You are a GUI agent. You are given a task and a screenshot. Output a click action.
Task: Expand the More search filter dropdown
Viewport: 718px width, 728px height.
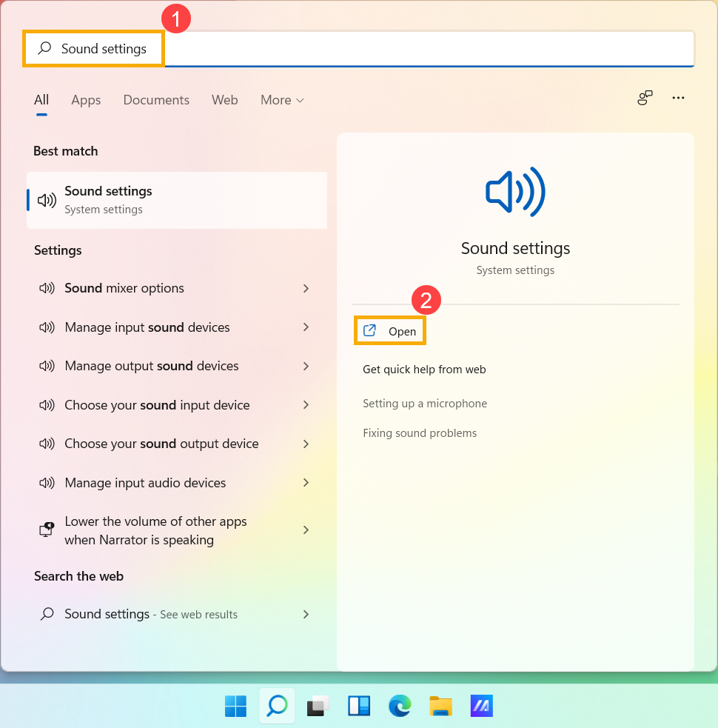click(x=282, y=100)
